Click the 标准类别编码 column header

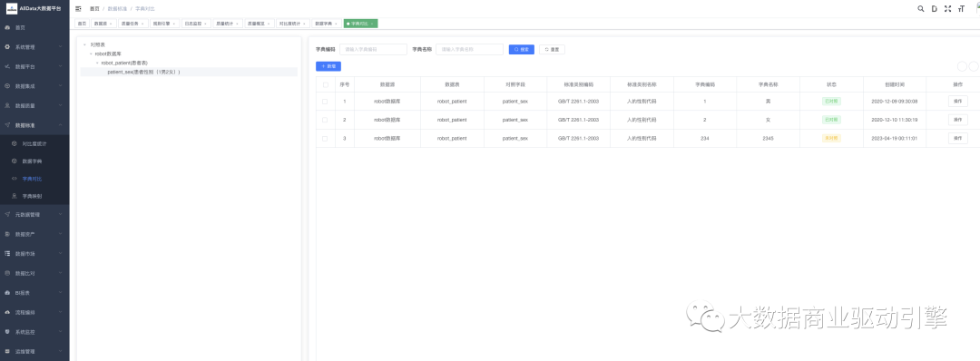578,84
